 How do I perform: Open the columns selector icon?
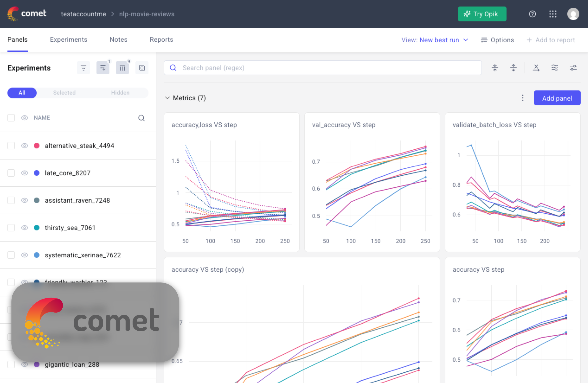(x=122, y=68)
